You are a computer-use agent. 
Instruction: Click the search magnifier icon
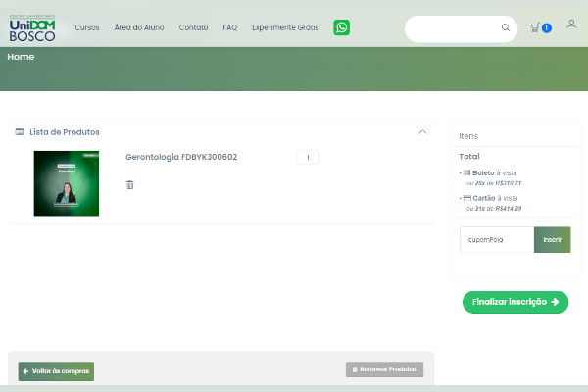tap(506, 28)
